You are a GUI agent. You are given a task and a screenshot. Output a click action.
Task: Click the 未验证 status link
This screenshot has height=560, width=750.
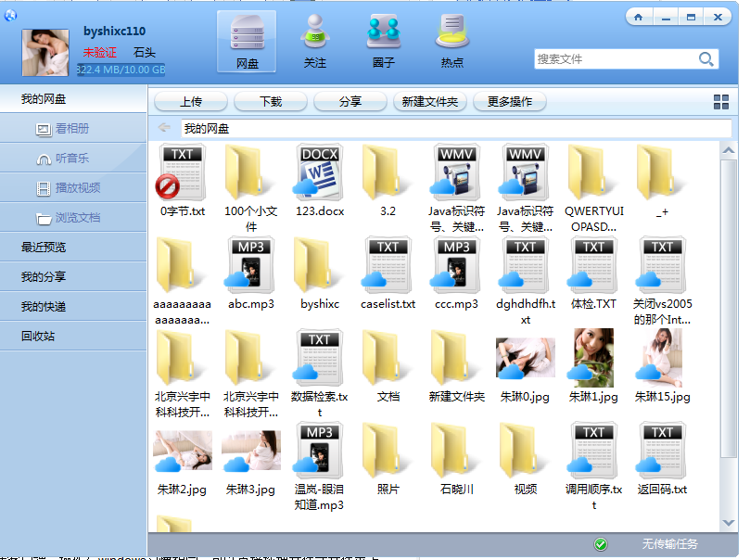coord(100,52)
